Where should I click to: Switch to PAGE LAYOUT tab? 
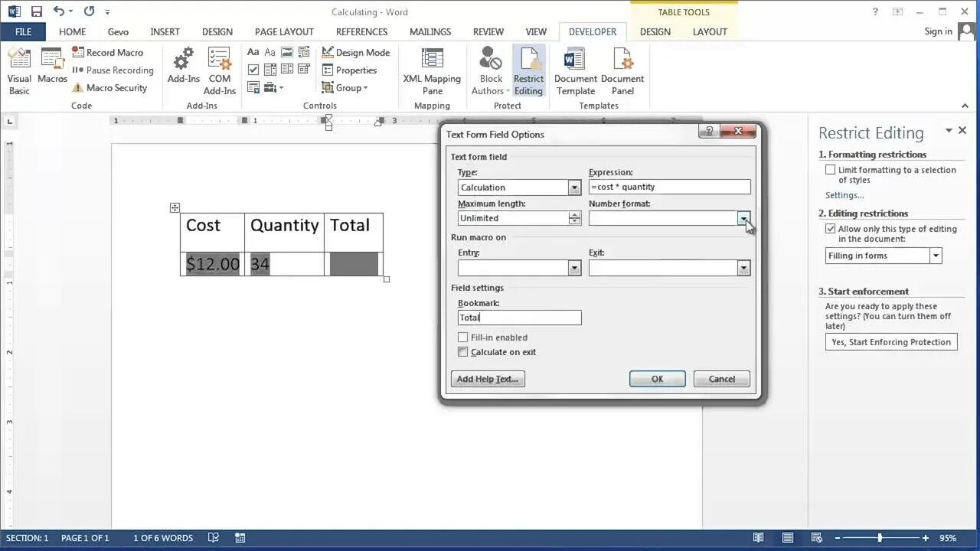(284, 31)
